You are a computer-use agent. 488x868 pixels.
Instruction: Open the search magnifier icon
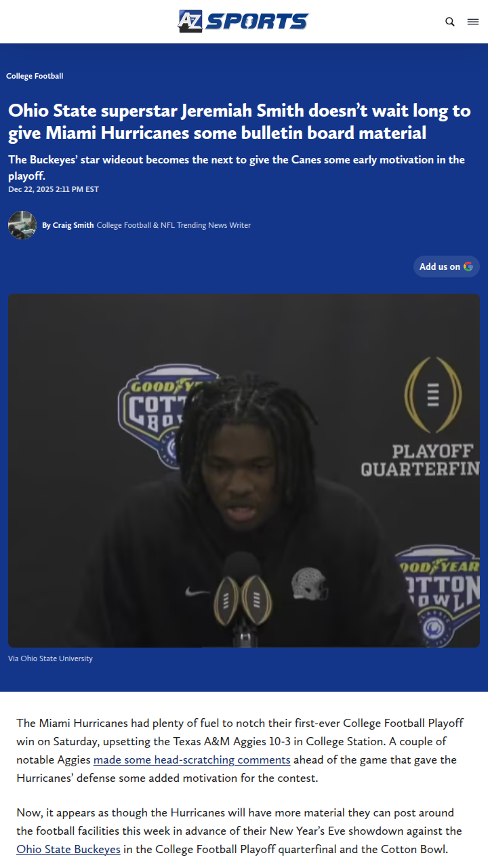(450, 22)
